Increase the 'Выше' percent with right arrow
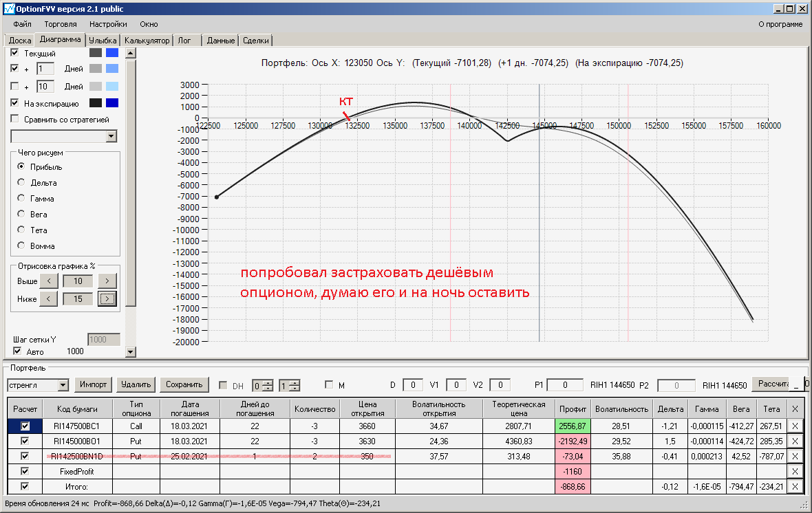 click(107, 281)
